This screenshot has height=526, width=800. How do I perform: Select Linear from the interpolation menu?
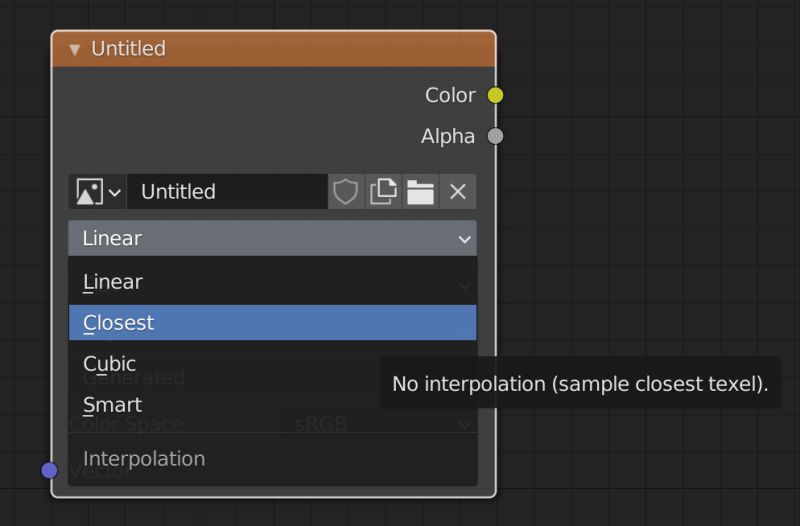click(272, 282)
